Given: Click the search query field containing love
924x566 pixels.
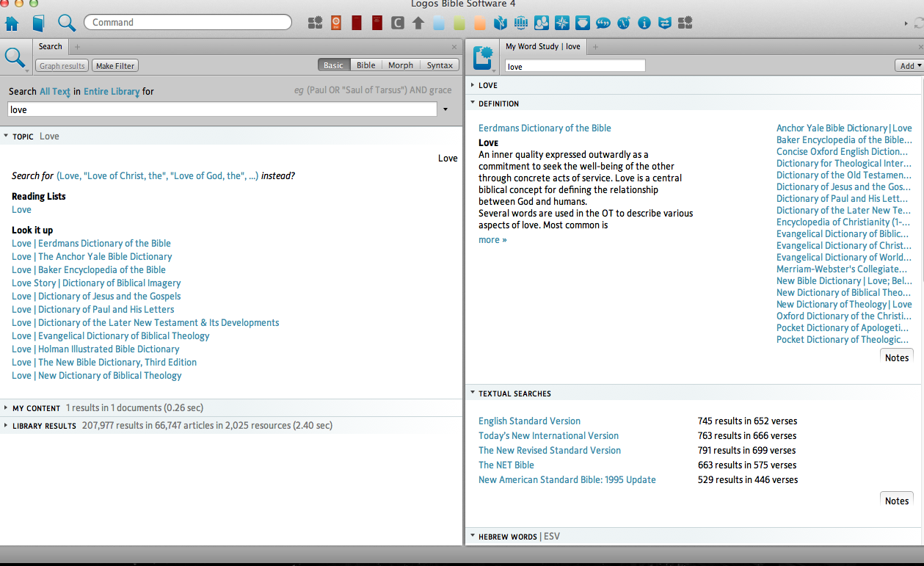Looking at the screenshot, I should click(x=222, y=110).
